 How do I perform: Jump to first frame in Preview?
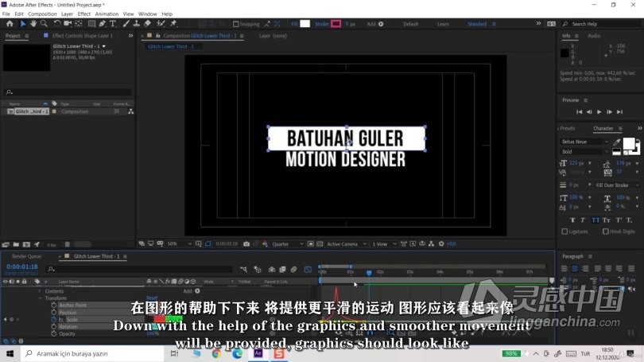579,111
